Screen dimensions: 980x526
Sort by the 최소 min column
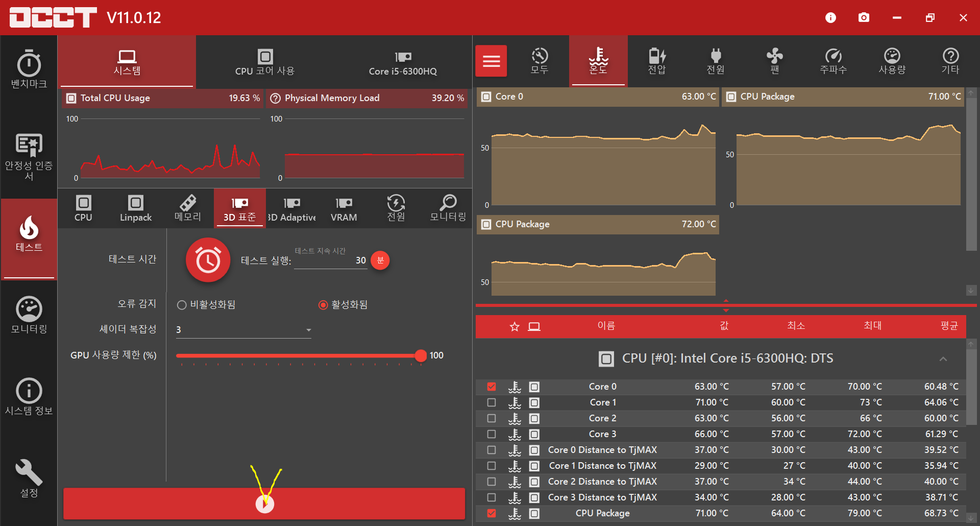point(796,326)
